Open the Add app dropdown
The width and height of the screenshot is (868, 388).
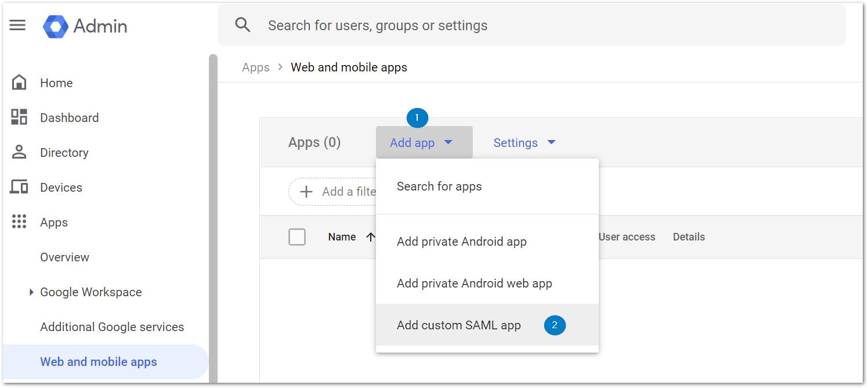[x=424, y=142]
